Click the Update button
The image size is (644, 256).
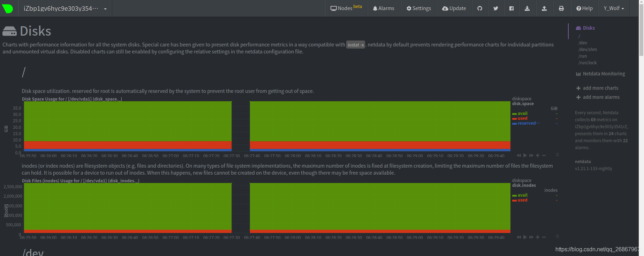pos(454,8)
